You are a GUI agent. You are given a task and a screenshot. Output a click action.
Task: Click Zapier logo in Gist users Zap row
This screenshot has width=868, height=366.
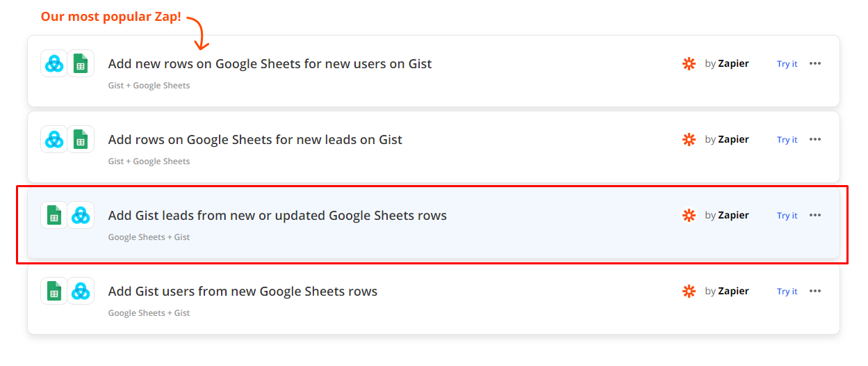tap(689, 292)
